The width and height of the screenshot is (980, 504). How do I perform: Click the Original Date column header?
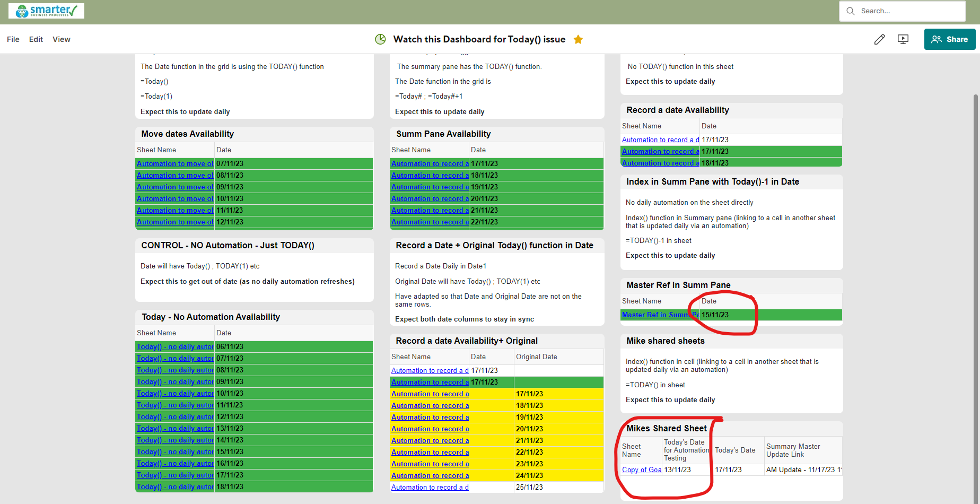[537, 357]
